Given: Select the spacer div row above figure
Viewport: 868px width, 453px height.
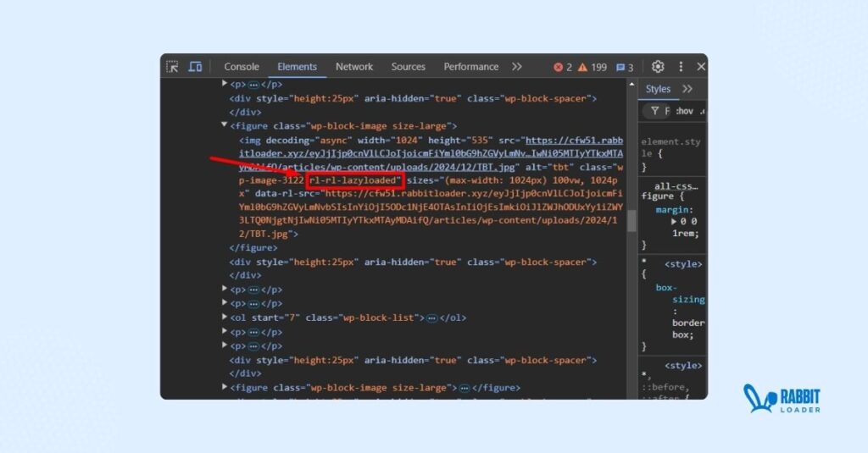Looking at the screenshot, I should coord(413,98).
